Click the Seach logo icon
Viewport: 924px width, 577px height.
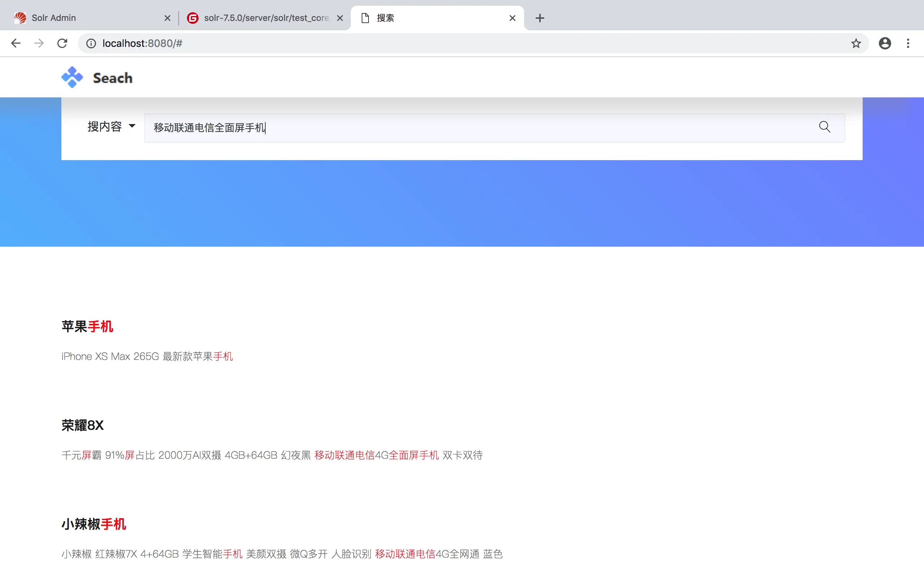tap(72, 78)
